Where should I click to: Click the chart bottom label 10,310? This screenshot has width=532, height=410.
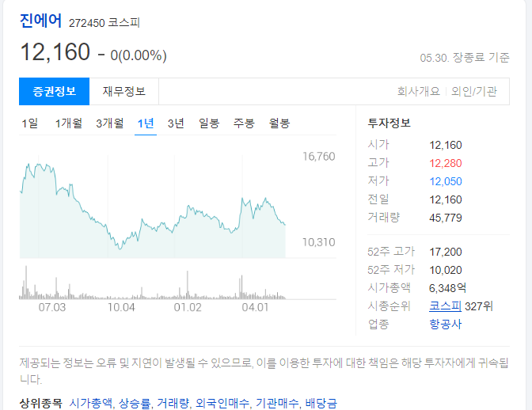click(x=318, y=242)
